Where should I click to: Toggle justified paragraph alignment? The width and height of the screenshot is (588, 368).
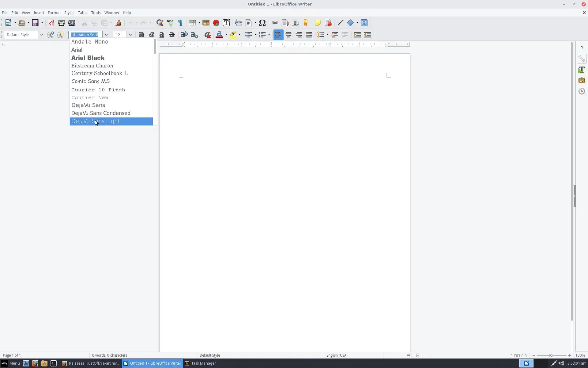click(x=309, y=35)
